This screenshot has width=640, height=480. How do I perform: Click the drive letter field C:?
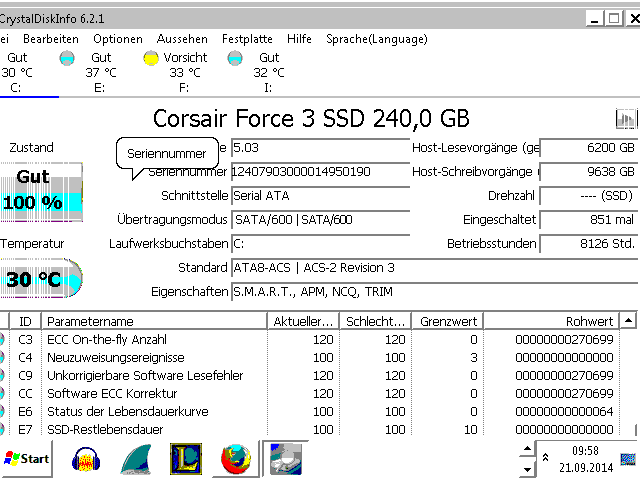tap(320, 244)
